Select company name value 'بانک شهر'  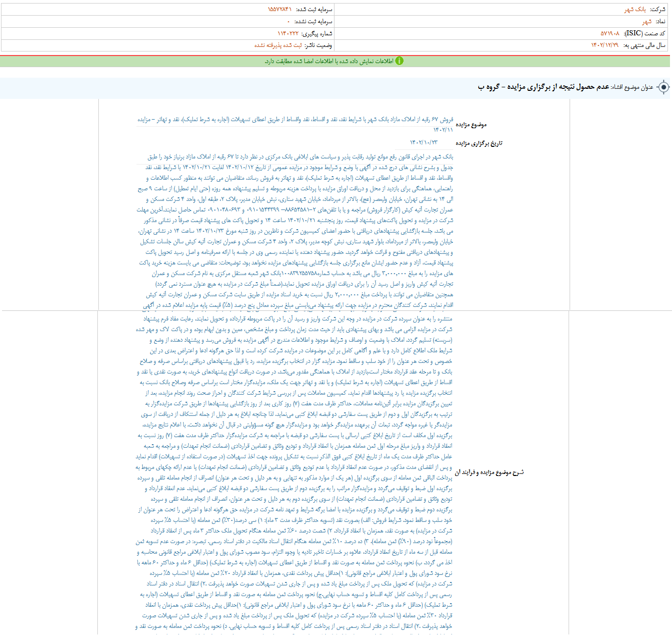point(635,10)
